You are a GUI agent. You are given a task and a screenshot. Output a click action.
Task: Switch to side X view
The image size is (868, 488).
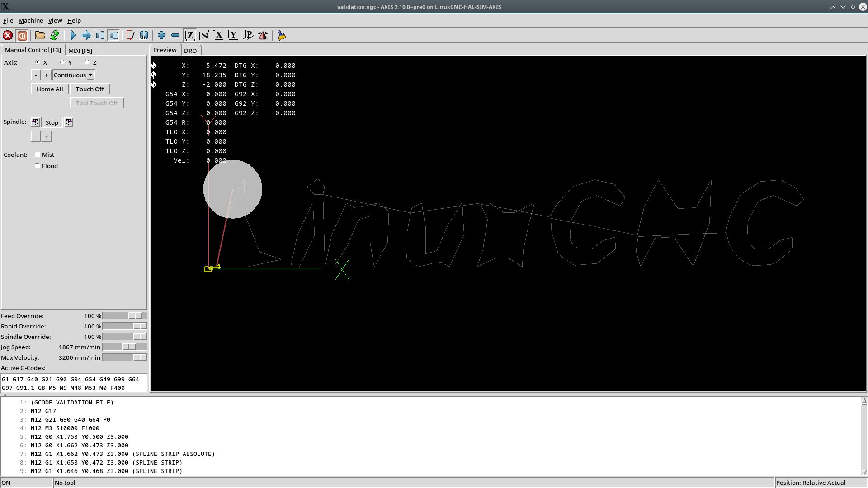(x=218, y=35)
